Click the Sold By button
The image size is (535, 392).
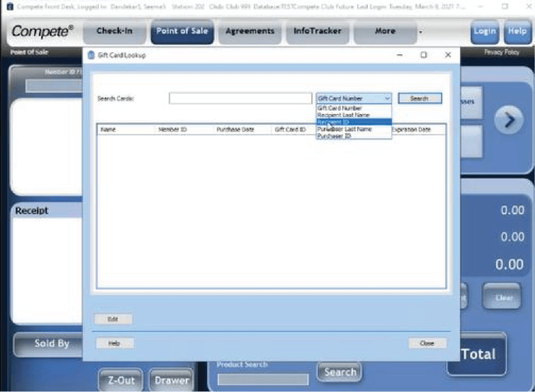[48, 344]
